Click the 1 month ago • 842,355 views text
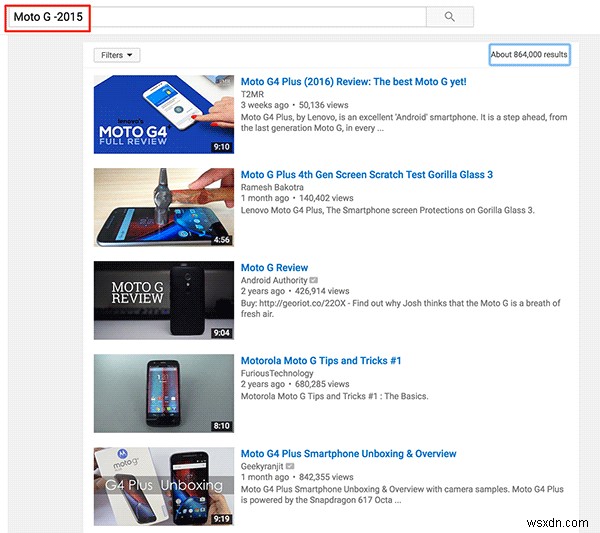This screenshot has height=533, width=600. pos(297,477)
